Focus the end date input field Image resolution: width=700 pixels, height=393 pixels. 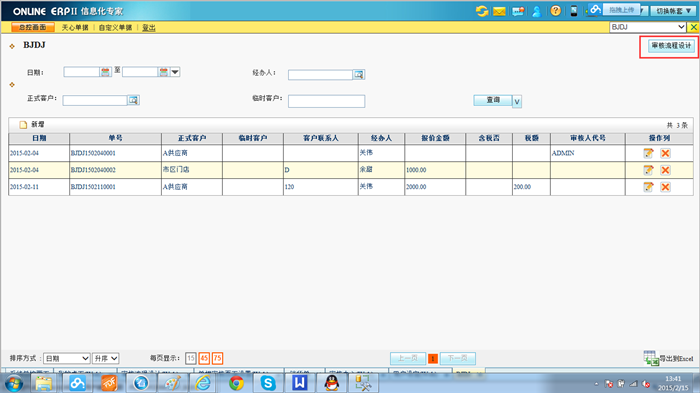coord(140,72)
